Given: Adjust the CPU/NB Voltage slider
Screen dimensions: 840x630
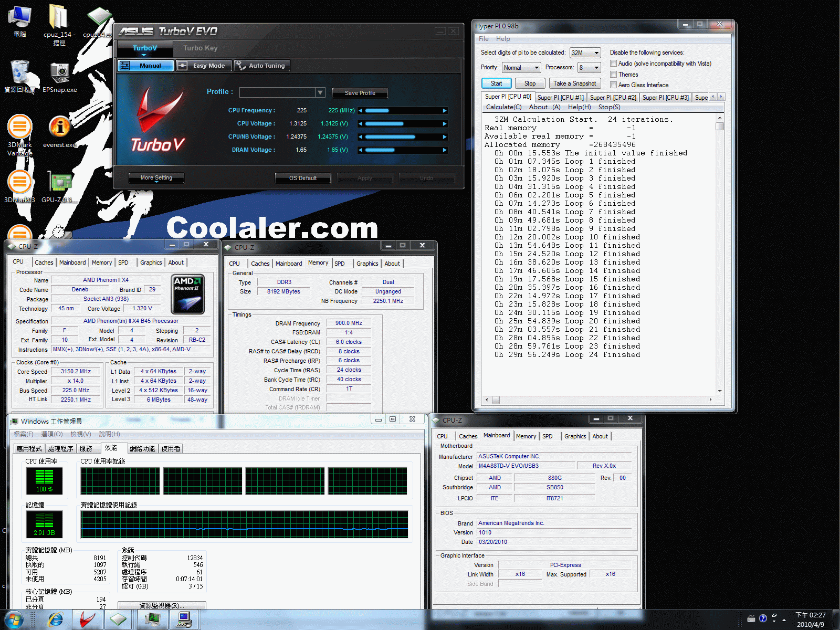Looking at the screenshot, I should pos(403,137).
